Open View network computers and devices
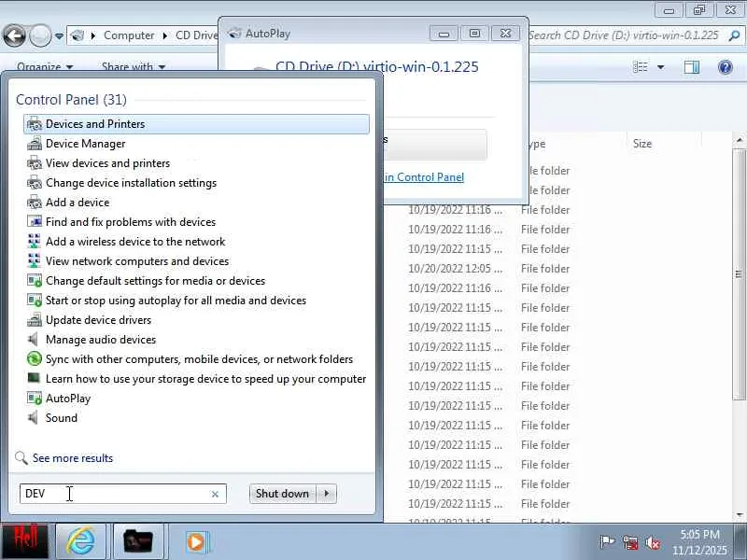 point(137,261)
